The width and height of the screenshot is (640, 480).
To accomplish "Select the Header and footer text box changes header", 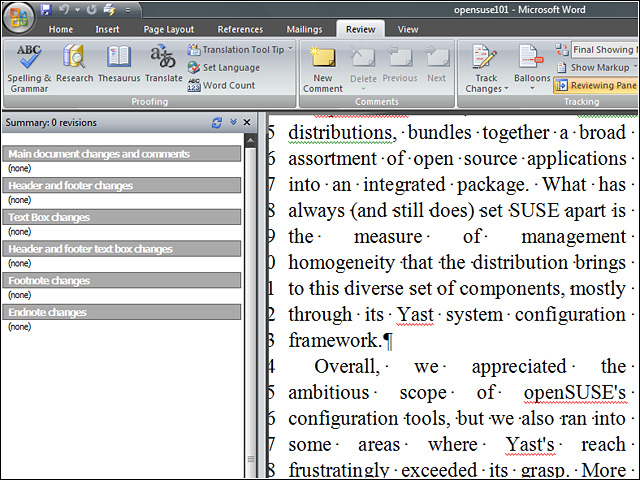I will 122,249.
